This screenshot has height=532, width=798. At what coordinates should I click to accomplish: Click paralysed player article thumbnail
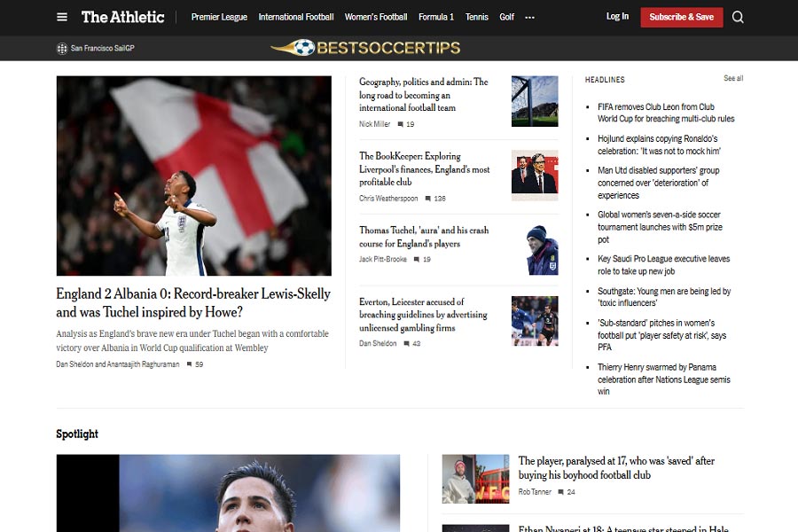[x=475, y=479]
